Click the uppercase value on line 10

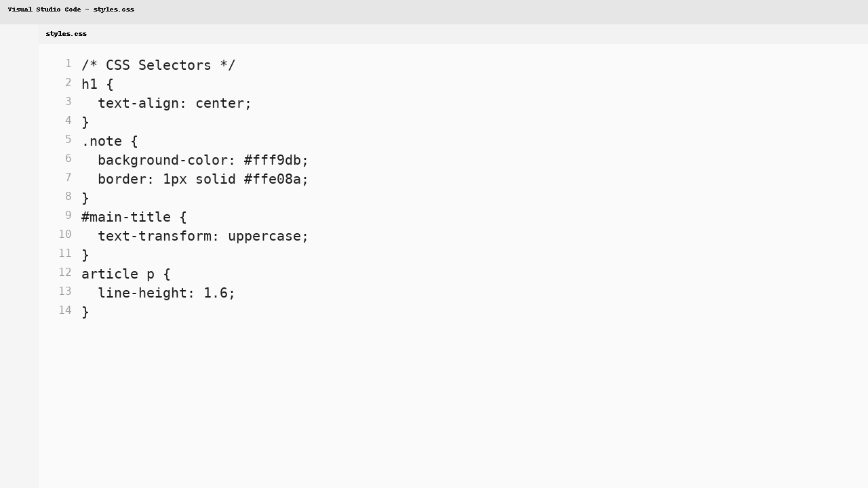(x=264, y=236)
